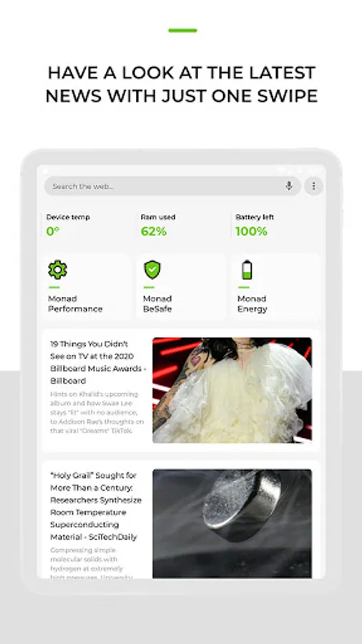Click the Billboard article summary about Khalid
Image resolution: width=362 pixels, height=644 pixels.
[x=97, y=412]
